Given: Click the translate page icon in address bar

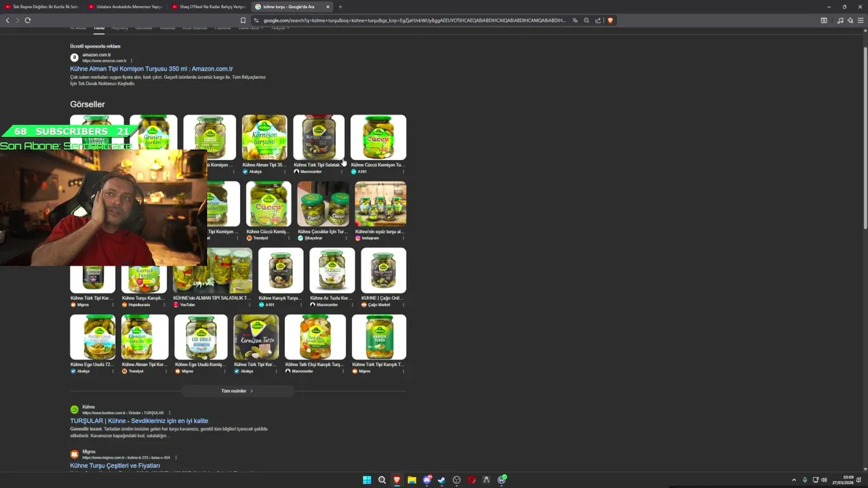Looking at the screenshot, I should 575,20.
